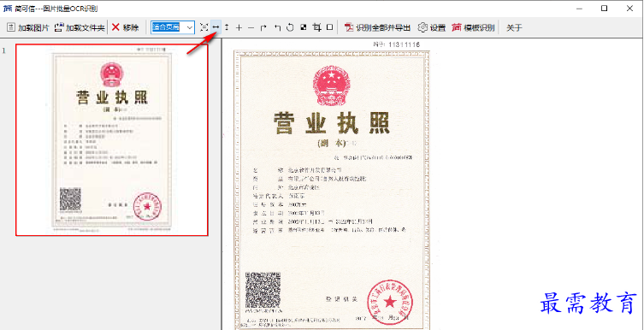Maximize the window

604,9
